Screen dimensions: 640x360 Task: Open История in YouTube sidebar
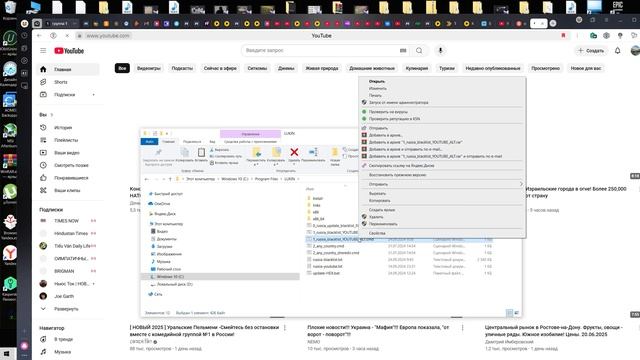click(67, 128)
